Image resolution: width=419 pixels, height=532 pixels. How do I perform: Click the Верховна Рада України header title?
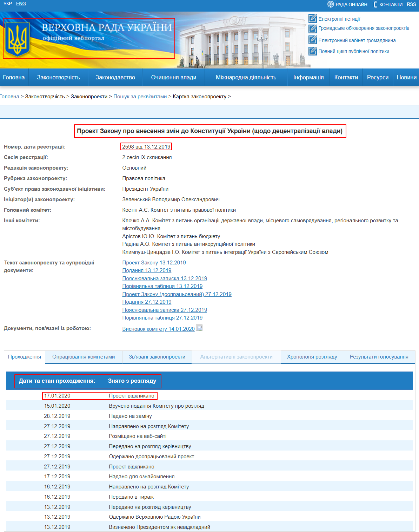pyautogui.click(x=107, y=27)
